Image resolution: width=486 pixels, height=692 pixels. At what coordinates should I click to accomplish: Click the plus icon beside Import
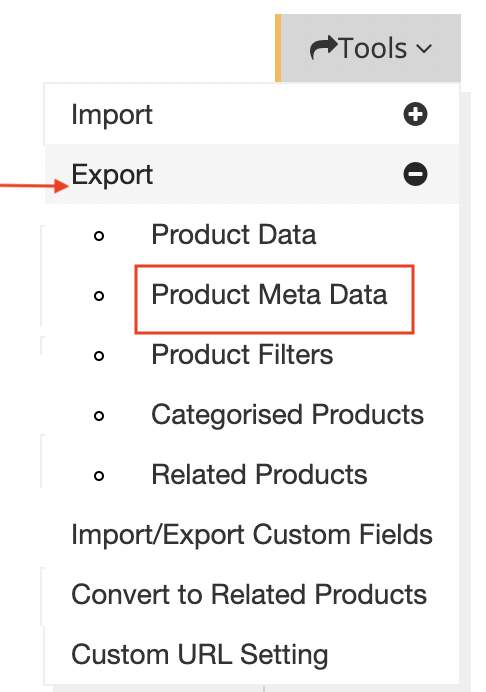pos(415,114)
